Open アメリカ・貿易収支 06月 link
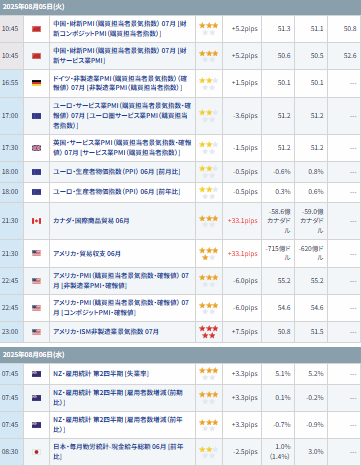The height and width of the screenshot is (466, 361). click(87, 254)
